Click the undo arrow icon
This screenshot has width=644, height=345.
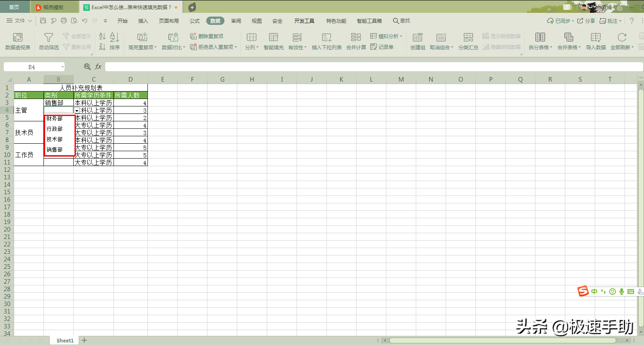(84, 21)
